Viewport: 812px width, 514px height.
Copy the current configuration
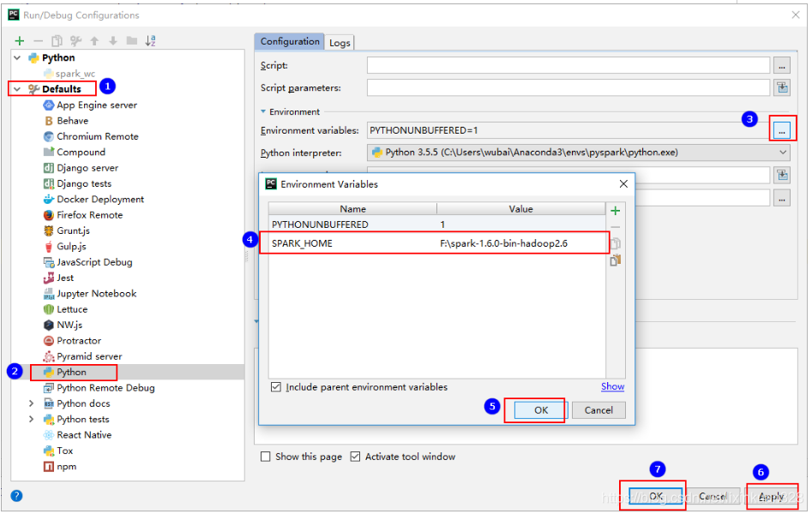click(x=57, y=40)
